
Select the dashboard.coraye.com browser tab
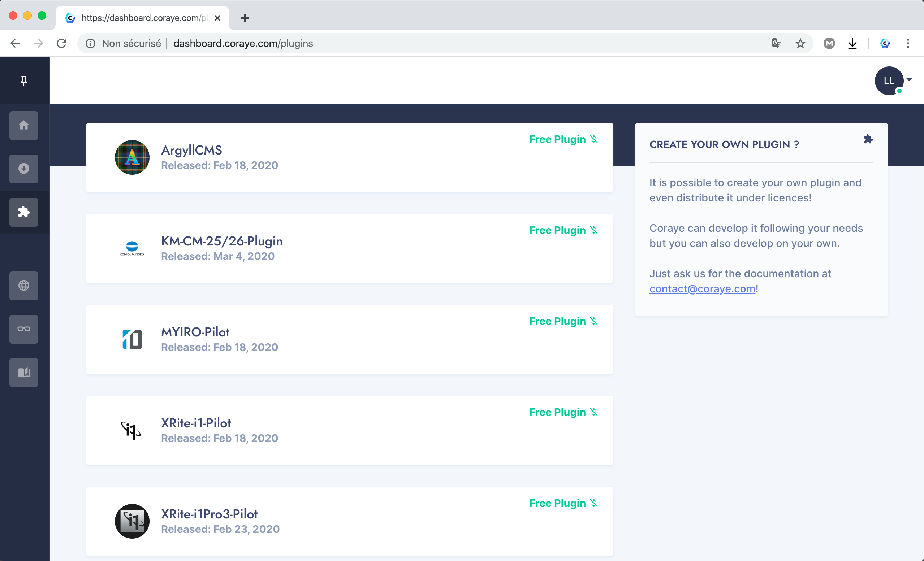pos(142,18)
